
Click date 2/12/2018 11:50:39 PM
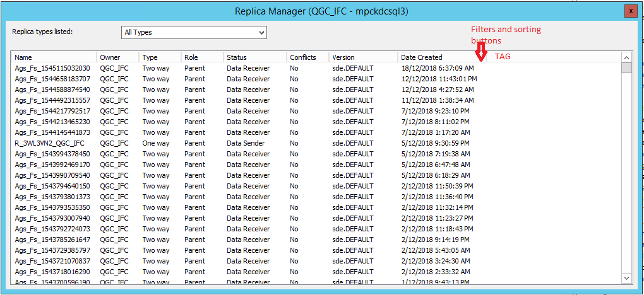[438, 186]
